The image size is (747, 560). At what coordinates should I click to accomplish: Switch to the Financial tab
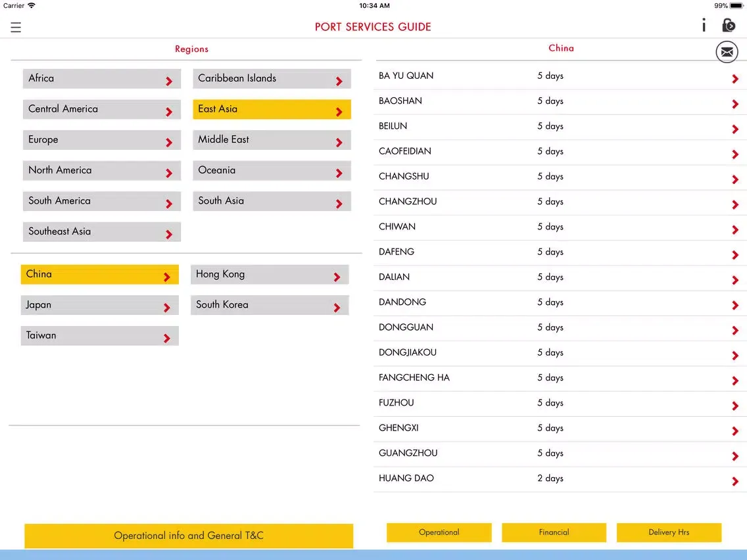coord(554,532)
